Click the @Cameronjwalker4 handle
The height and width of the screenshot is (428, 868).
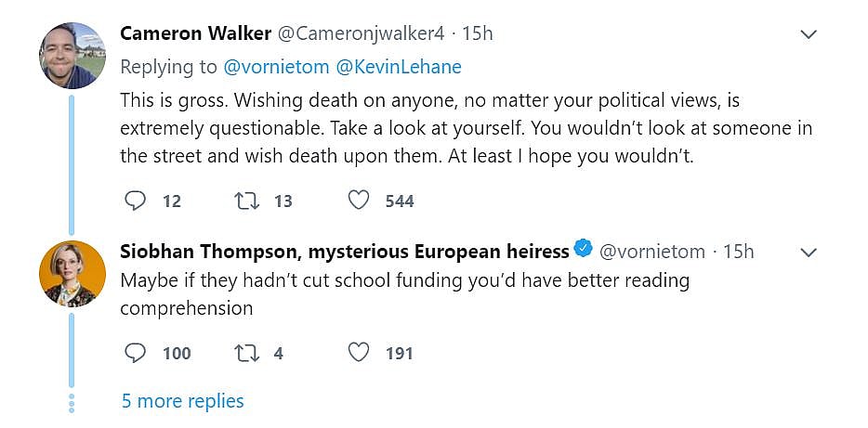pos(362,34)
